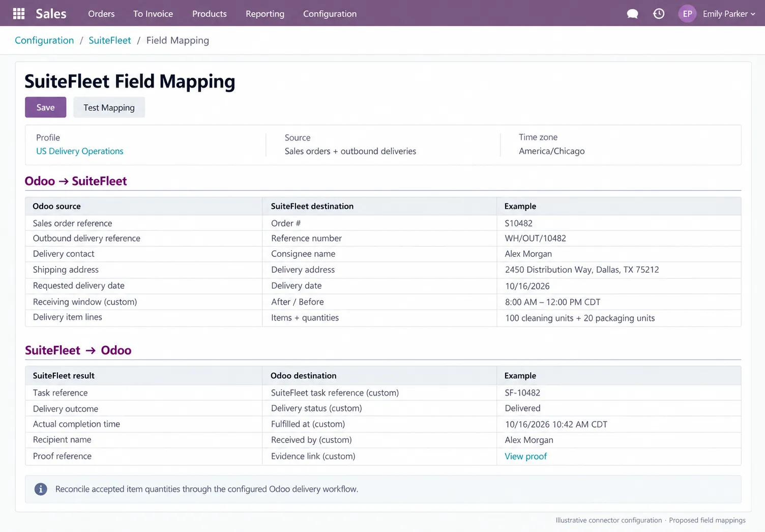
Task: Open the US Delivery Operations profile
Action: click(80, 151)
